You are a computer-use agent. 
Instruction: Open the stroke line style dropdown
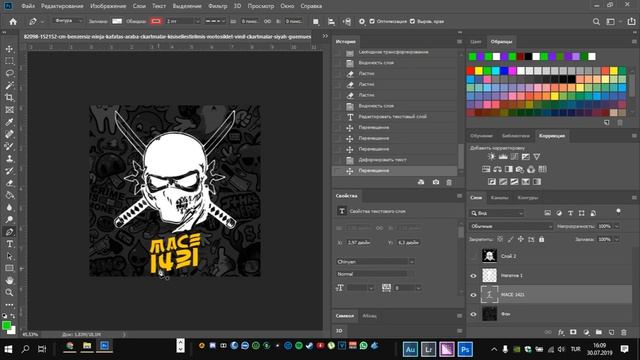[215, 22]
